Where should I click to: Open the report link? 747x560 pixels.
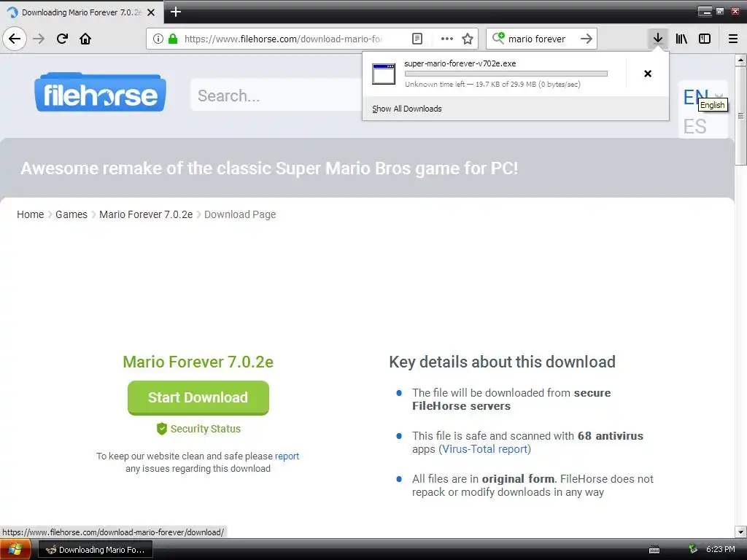click(287, 456)
